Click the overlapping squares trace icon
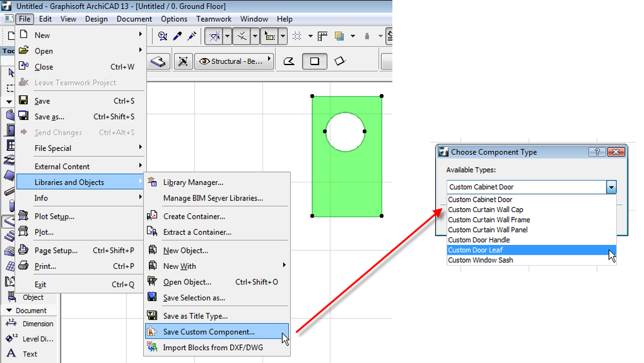This screenshot has width=644, height=363. point(339,36)
